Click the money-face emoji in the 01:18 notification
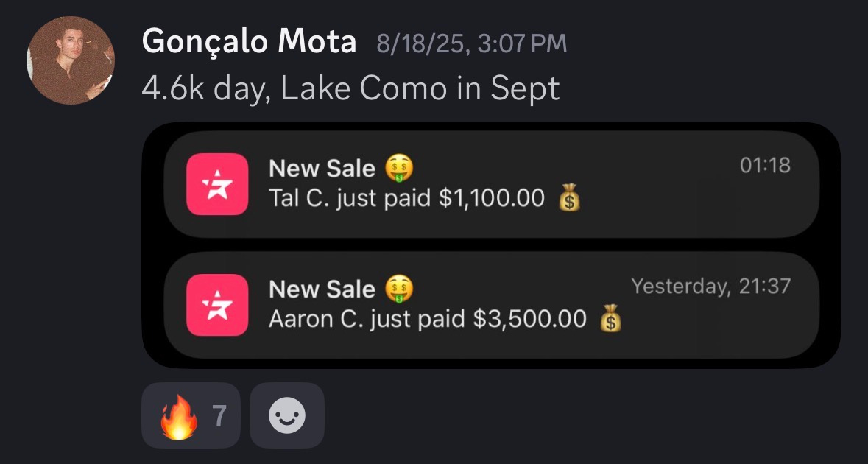868x464 pixels. (398, 169)
